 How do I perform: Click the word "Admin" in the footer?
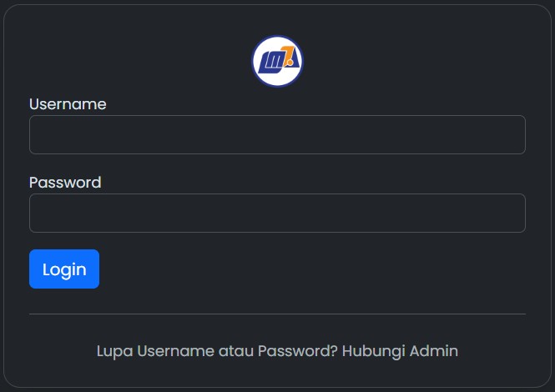coord(434,351)
